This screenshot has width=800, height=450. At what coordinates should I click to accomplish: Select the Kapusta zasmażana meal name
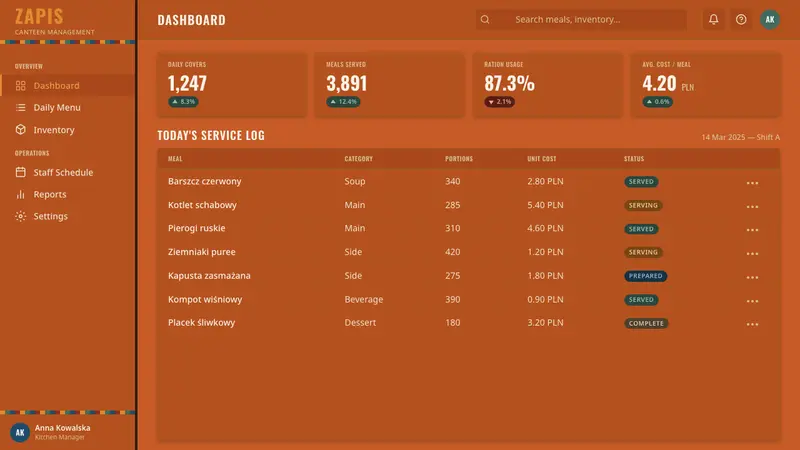pos(209,276)
